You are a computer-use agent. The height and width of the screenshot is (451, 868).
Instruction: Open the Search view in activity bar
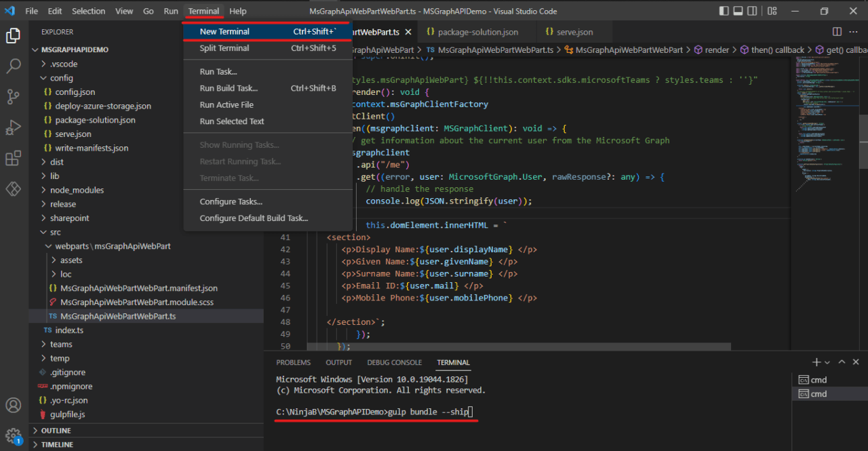pyautogui.click(x=14, y=66)
